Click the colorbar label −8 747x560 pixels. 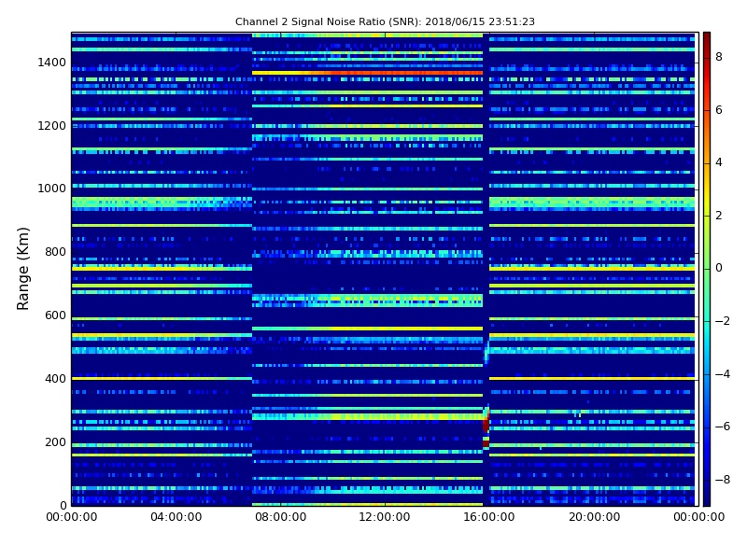click(723, 480)
